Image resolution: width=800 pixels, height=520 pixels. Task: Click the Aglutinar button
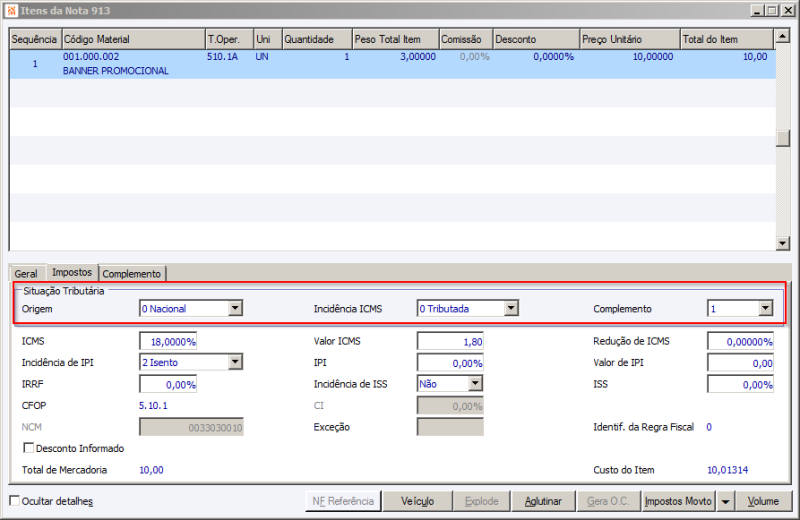pos(543,501)
